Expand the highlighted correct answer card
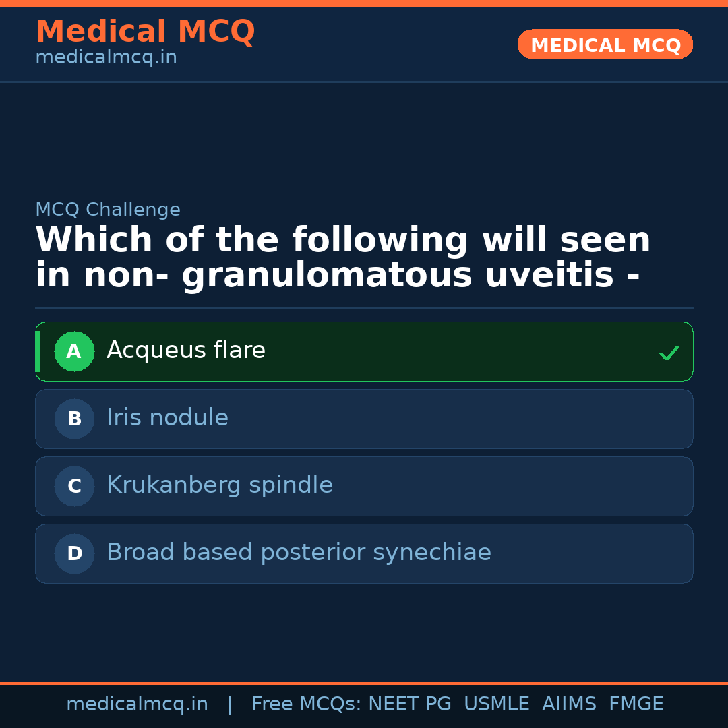Viewport: 728px width, 728px height. (364, 351)
